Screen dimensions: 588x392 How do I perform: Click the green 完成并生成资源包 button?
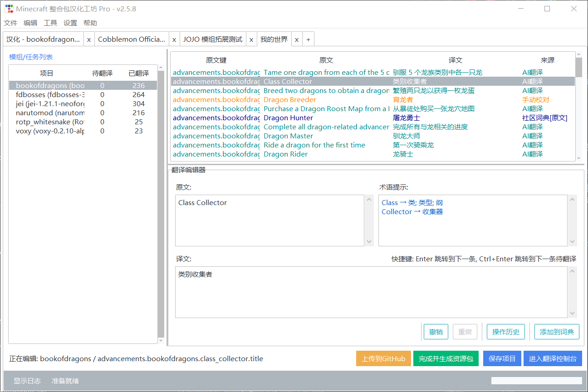point(446,358)
